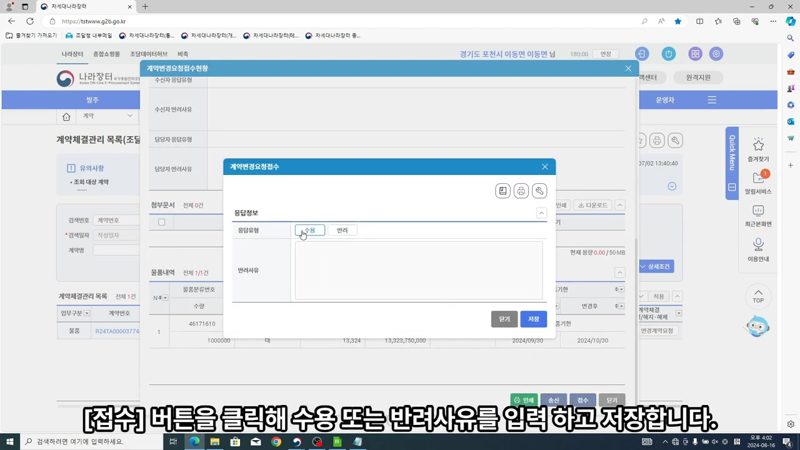This screenshot has height=450, width=800.
Task: Click the purple grid icon in header
Action: pyautogui.click(x=695, y=54)
